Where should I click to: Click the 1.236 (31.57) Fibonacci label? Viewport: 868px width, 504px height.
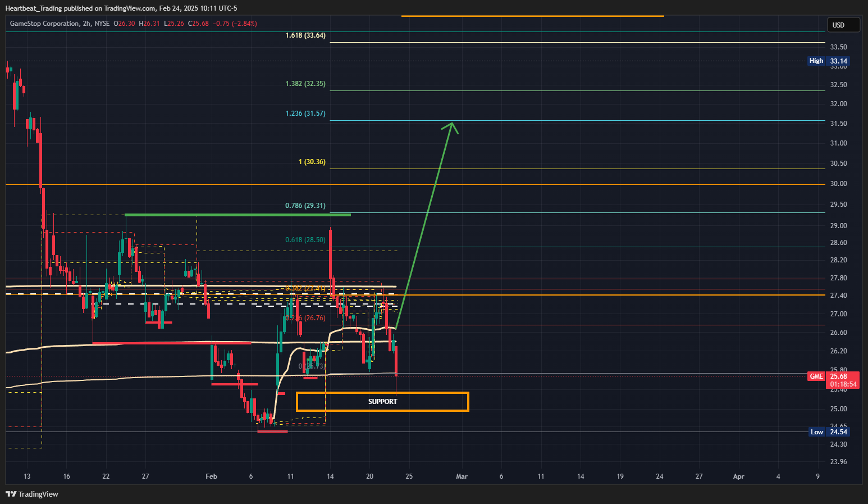[x=305, y=113]
